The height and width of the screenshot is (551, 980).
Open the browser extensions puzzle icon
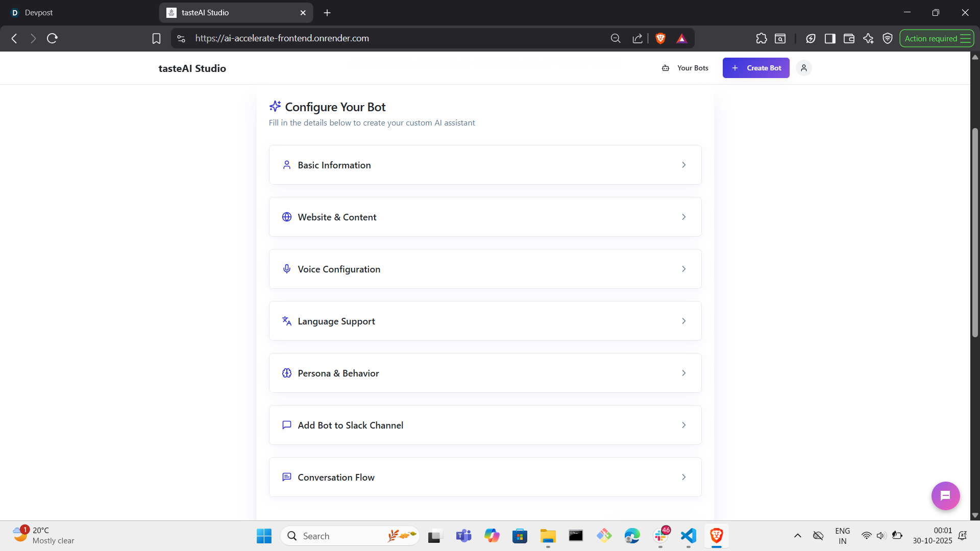point(761,38)
